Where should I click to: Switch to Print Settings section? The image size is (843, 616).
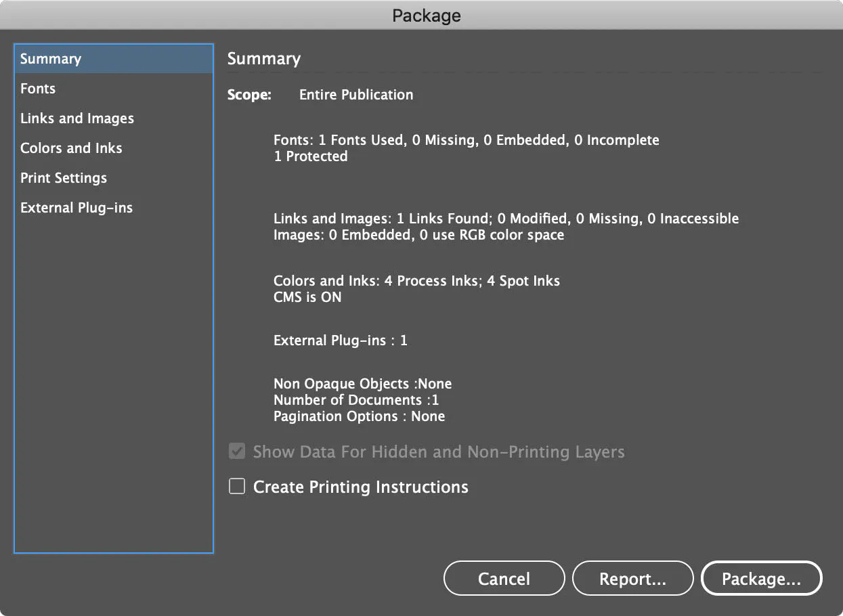114,178
